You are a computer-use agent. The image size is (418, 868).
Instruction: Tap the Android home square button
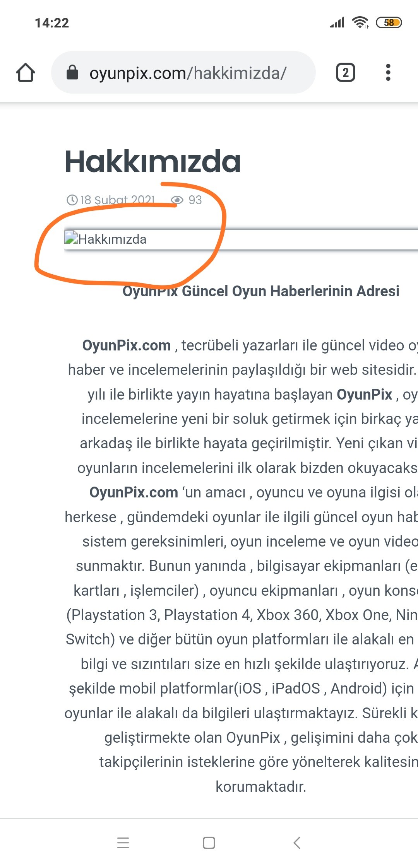[209, 843]
